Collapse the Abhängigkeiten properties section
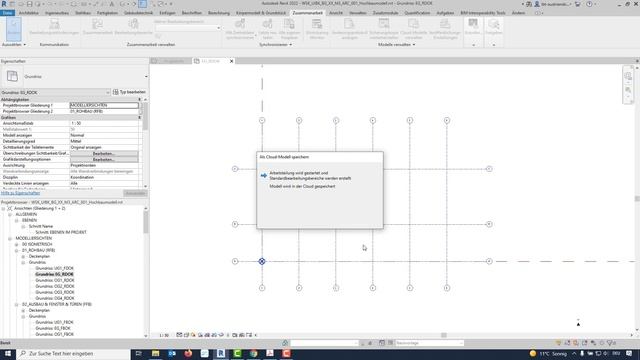The width and height of the screenshot is (640, 360). point(139,100)
